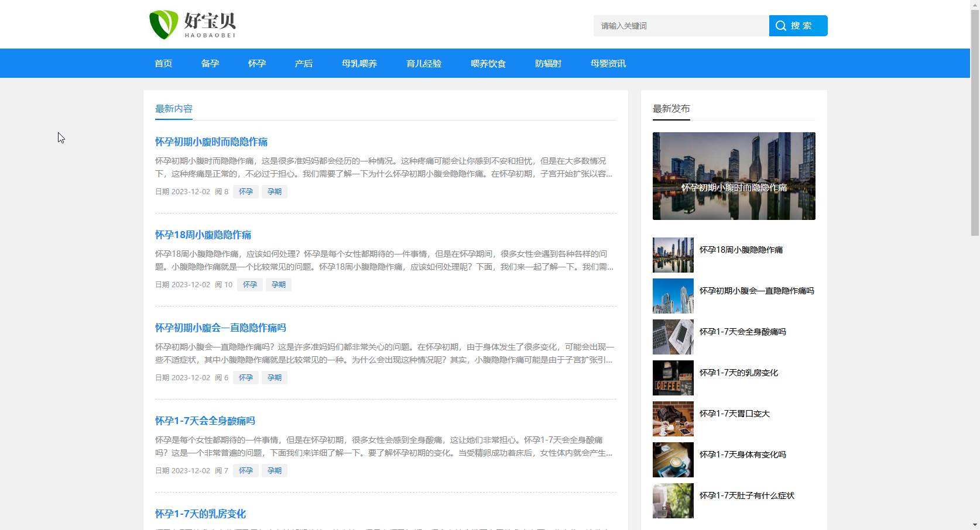Open article 怀孕1-7天的乳房变化 in main list
This screenshot has height=530, width=980.
(200, 514)
